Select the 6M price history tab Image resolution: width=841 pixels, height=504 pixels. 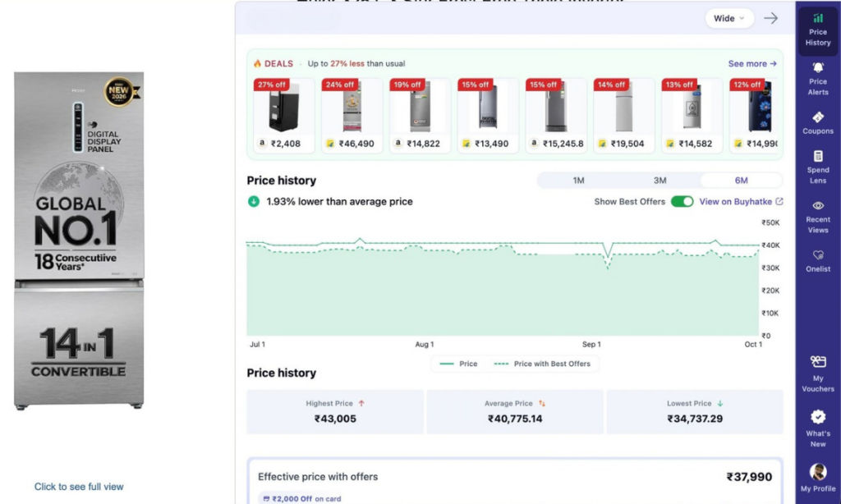click(x=742, y=181)
